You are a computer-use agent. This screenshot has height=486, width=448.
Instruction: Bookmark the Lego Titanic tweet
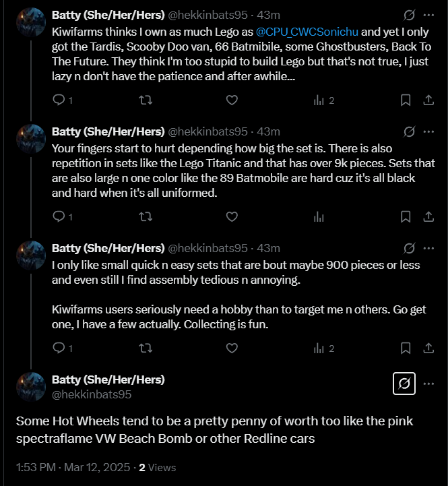click(x=406, y=216)
